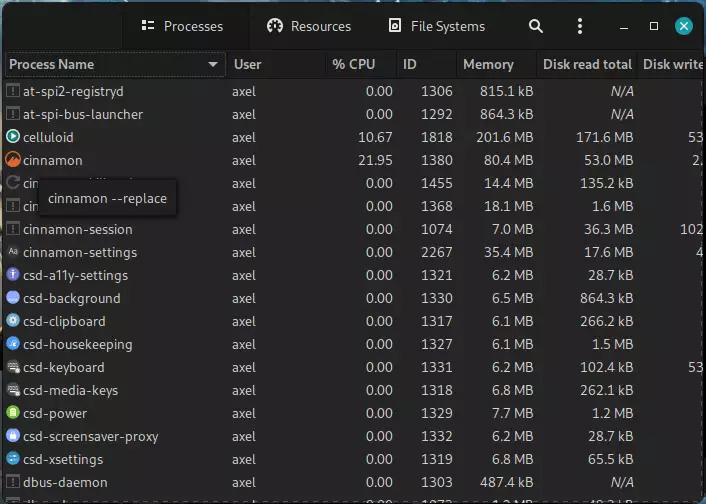This screenshot has width=706, height=504.
Task: Select the dbus-daemon process name
Action: (x=65, y=482)
